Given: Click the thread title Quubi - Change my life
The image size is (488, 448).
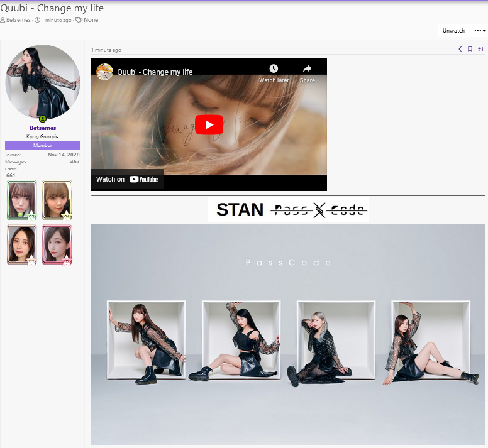Looking at the screenshot, I should (x=52, y=8).
